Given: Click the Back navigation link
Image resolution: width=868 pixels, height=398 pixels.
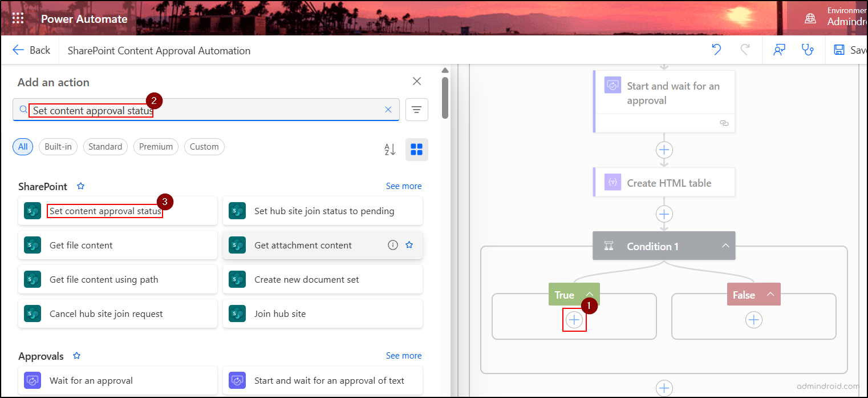Looking at the screenshot, I should (x=31, y=50).
